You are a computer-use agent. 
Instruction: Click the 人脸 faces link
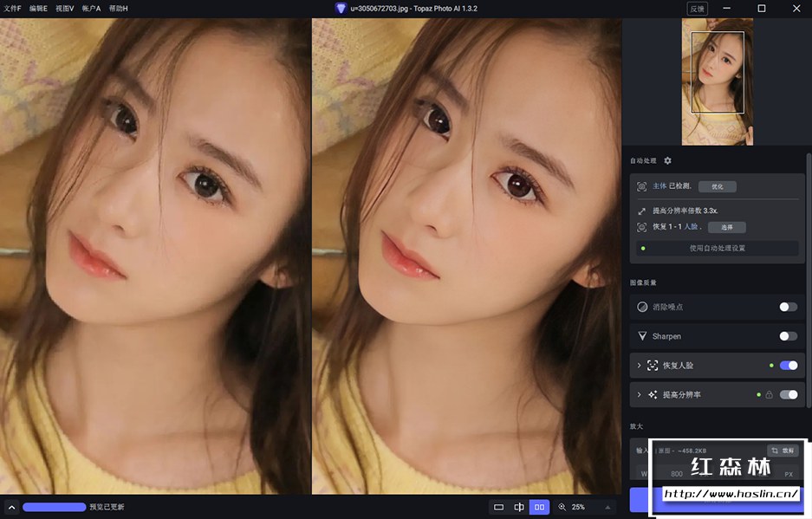click(x=691, y=227)
